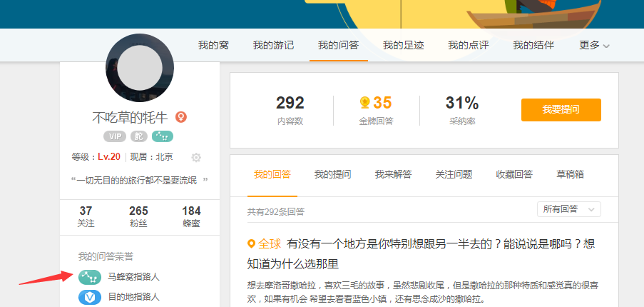Screen dimensions: 644x307
Task: Click the gold medal icon beside 35
Action: tap(364, 103)
